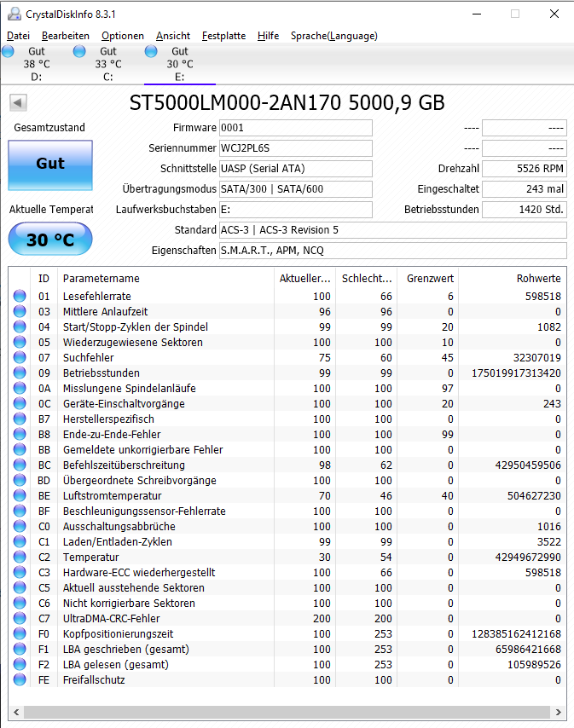Click status orb for Befehlszeitüberschreitung row
Viewport: 574px width, 728px height.
pyautogui.click(x=20, y=465)
